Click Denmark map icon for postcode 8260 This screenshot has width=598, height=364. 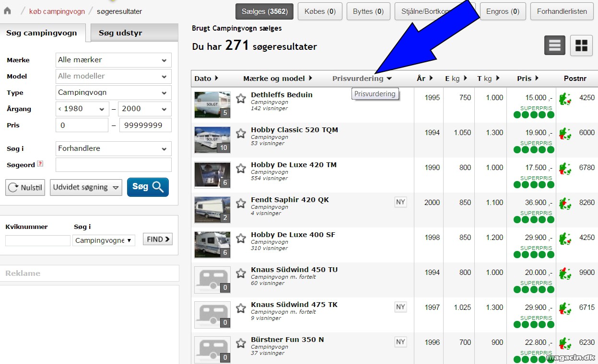coord(565,204)
